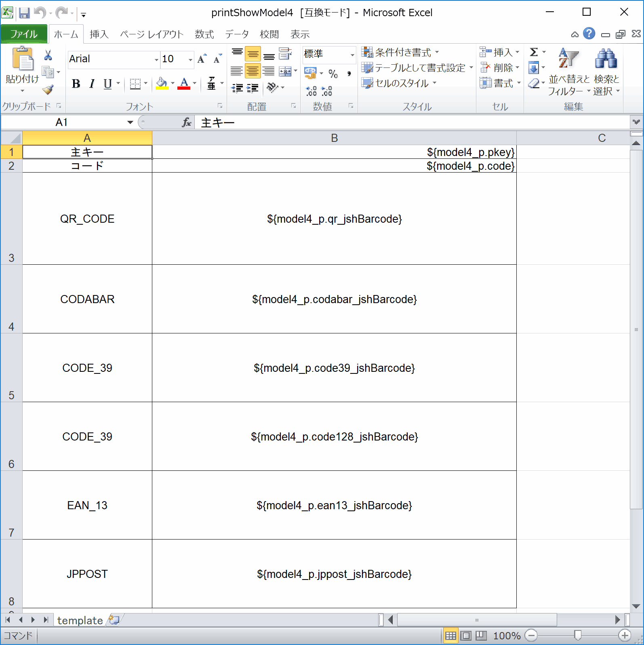This screenshot has width=644, height=645.
Task: Click the Excel Help question mark icon
Action: 589,34
